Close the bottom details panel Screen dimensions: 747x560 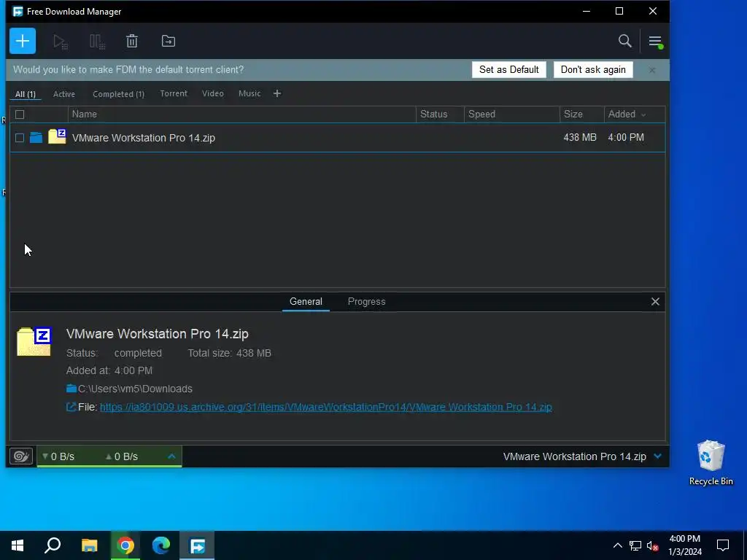click(655, 301)
